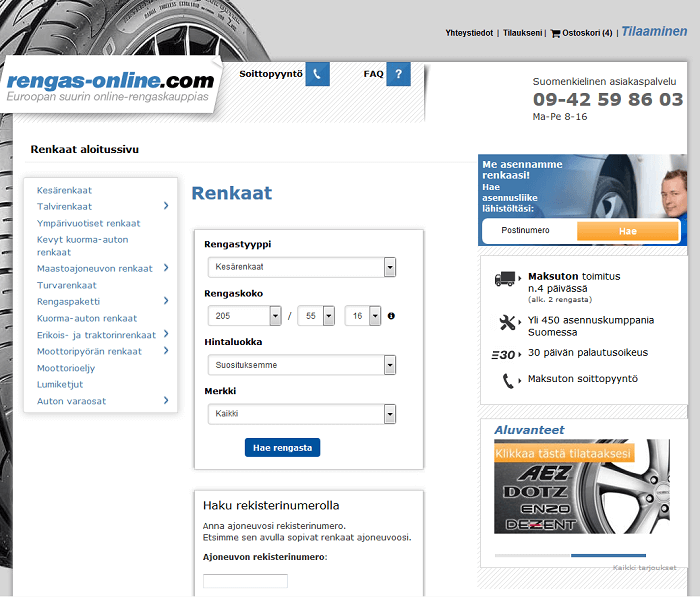Click the Tilaaminen link

tap(654, 32)
